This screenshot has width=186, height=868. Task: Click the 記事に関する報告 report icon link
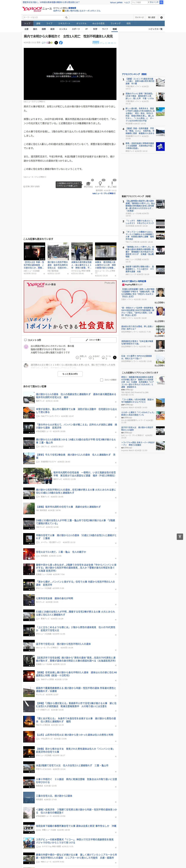pyautogui.click(x=31, y=186)
